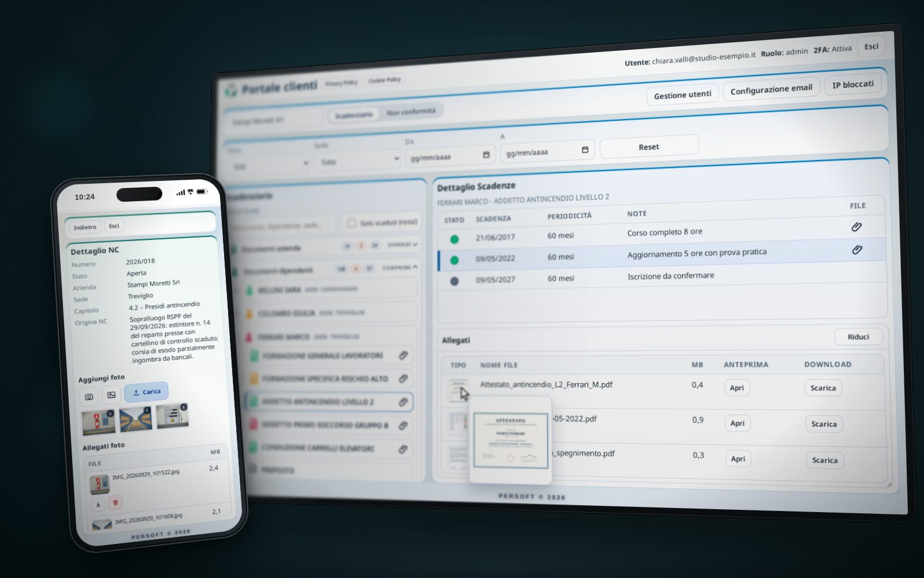Tap the Carica upload button on the phone
The height and width of the screenshot is (578, 924).
click(146, 392)
